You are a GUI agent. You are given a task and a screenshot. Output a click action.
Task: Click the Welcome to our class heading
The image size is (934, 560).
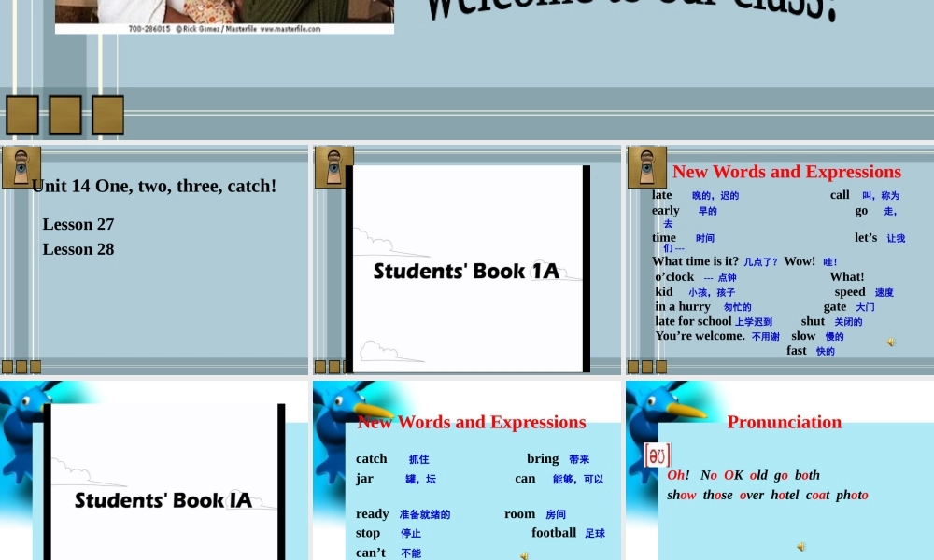(631, 9)
